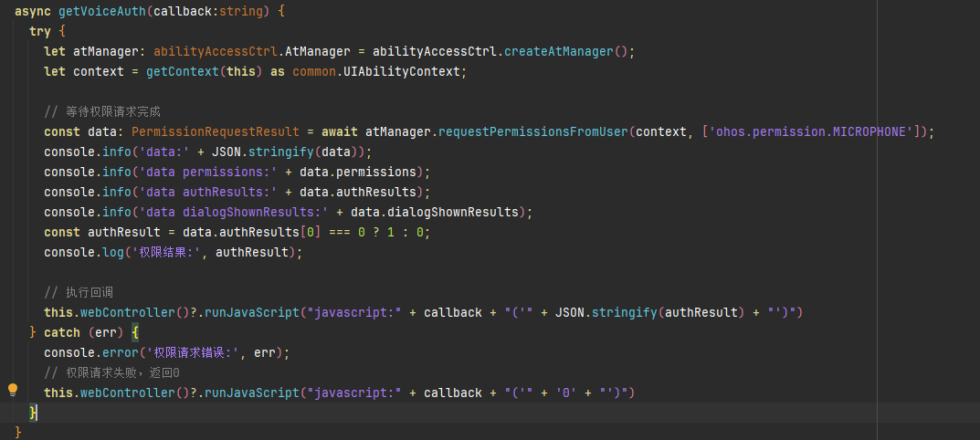
Task: Click the 'data dialogShownResults:' string
Action: (234, 212)
